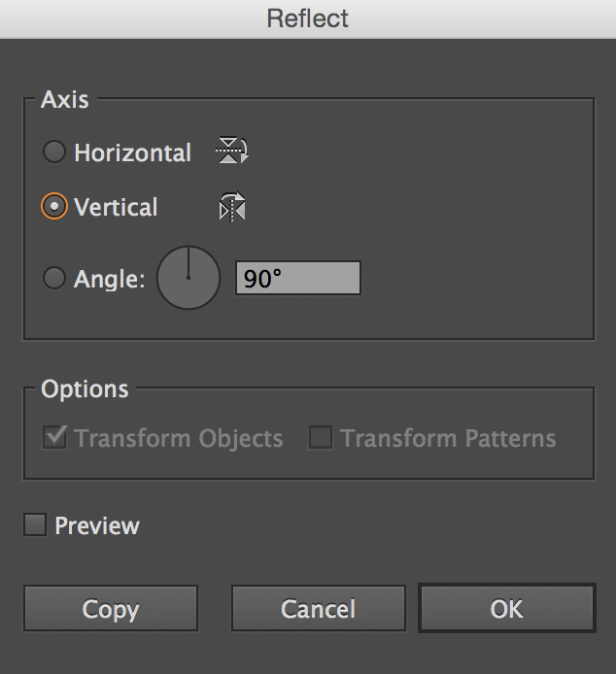616x674 pixels.
Task: Select the Vertical axis radio button
Action: click(54, 207)
